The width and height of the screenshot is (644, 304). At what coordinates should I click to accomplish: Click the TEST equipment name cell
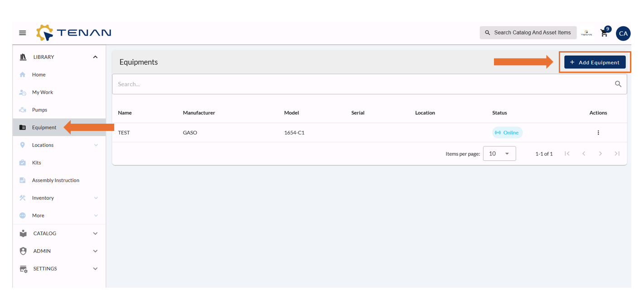[x=124, y=133]
